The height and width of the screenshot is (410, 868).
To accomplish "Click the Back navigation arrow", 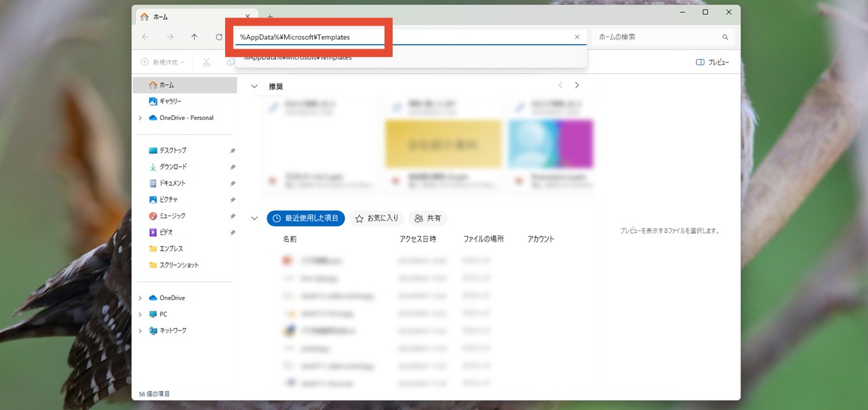I will [x=146, y=37].
